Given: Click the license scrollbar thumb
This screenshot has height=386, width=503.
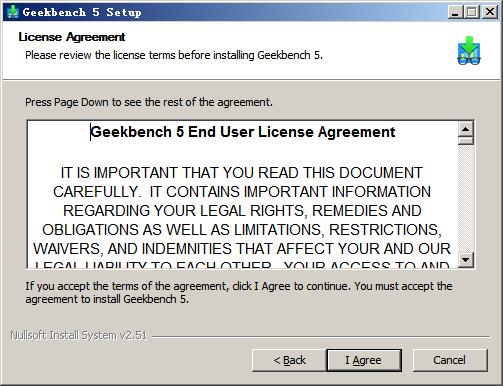Looking at the screenshot, I should [x=466, y=141].
